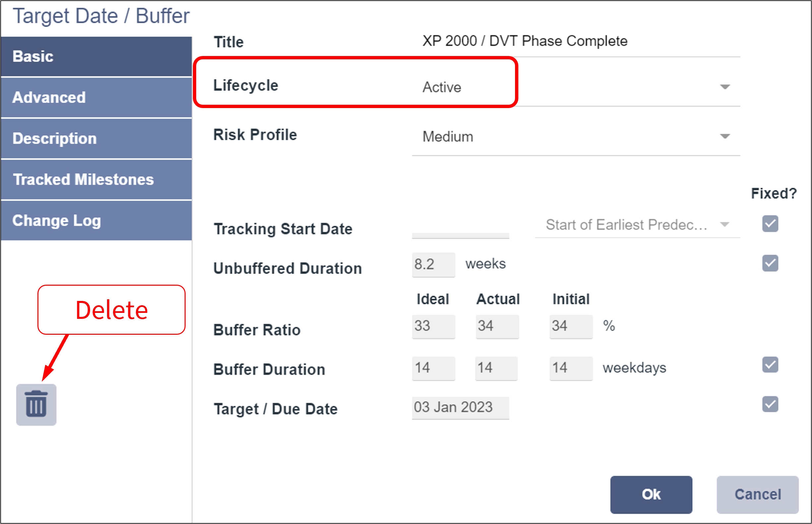Click the Unbuffered Duration weeks field

[x=433, y=264]
